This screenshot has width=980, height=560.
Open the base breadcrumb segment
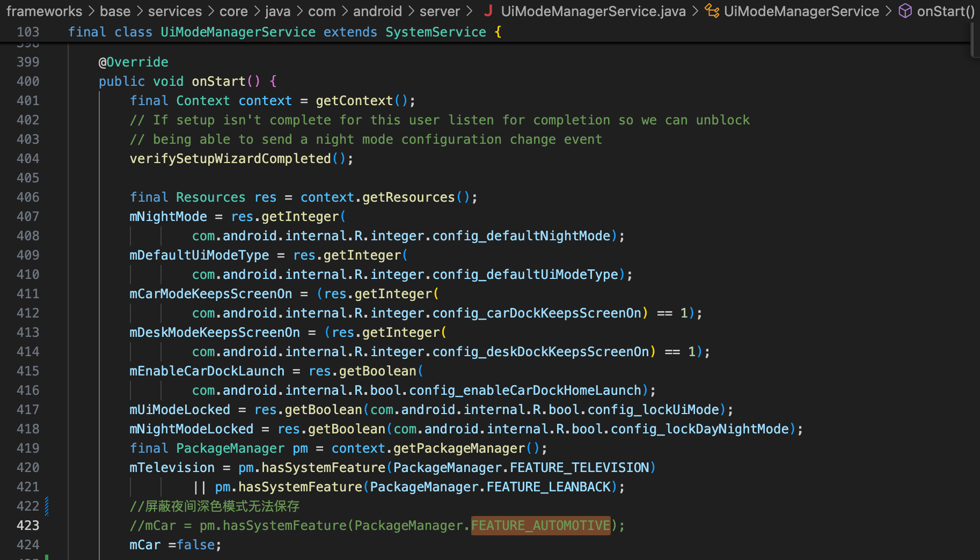point(115,11)
